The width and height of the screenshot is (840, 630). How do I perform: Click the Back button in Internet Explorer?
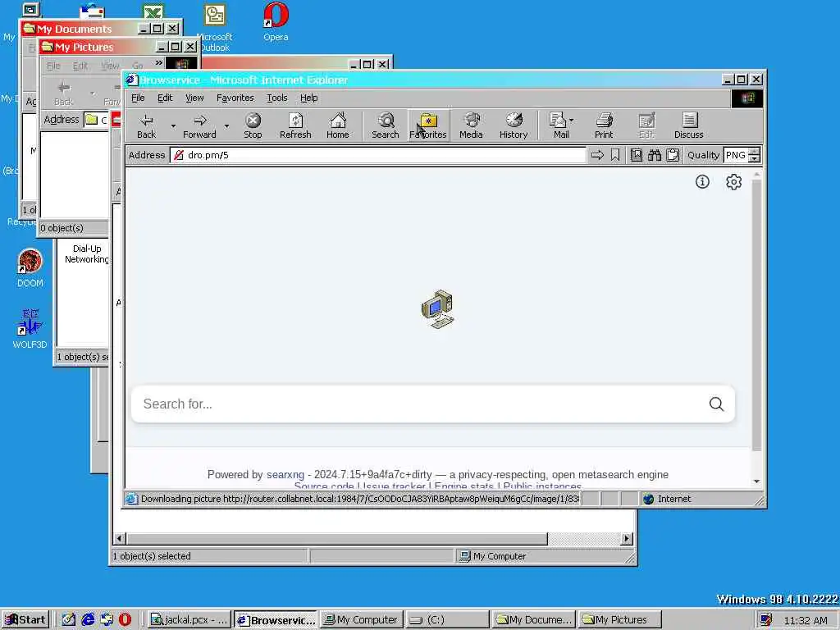146,126
